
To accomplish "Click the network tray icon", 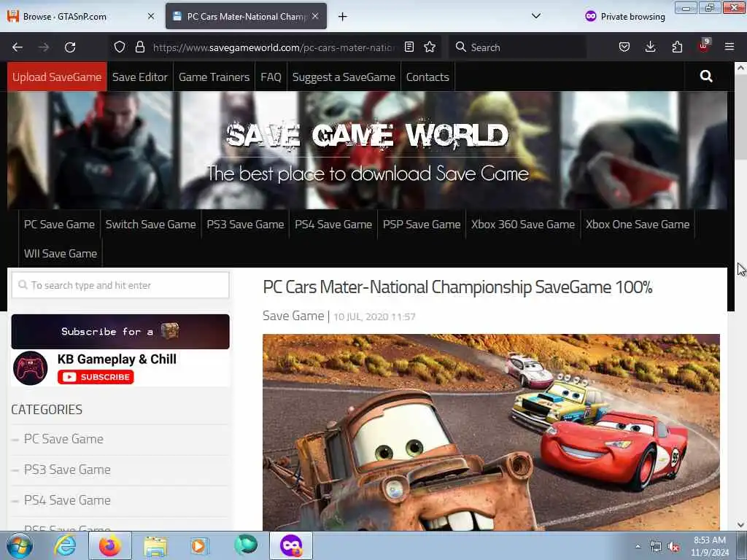I will [x=656, y=547].
